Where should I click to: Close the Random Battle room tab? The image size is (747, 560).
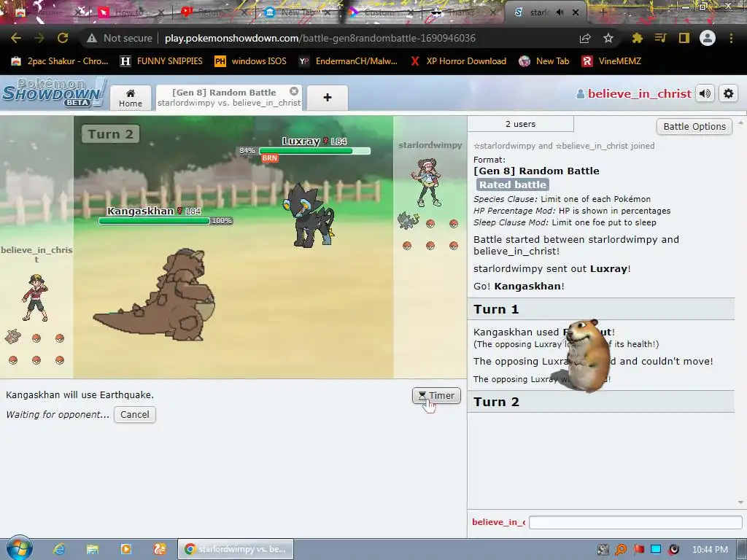pyautogui.click(x=294, y=91)
